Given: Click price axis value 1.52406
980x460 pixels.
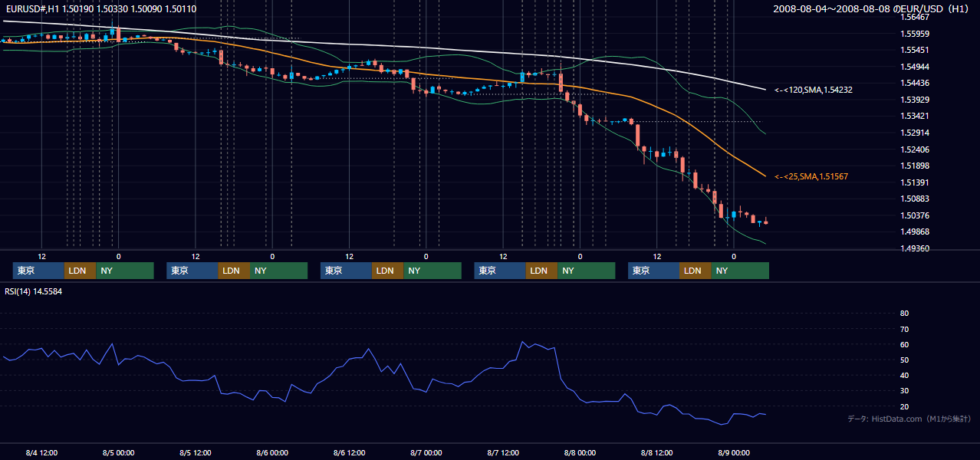Looking at the screenshot, I should (x=914, y=149).
